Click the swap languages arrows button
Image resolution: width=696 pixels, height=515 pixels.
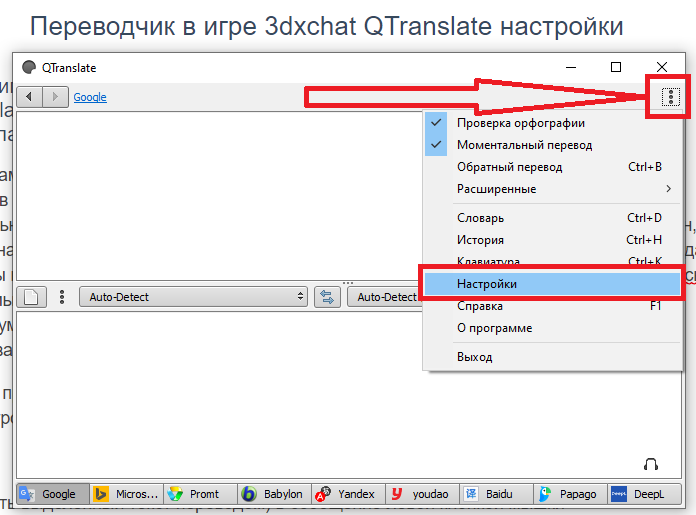point(327,297)
